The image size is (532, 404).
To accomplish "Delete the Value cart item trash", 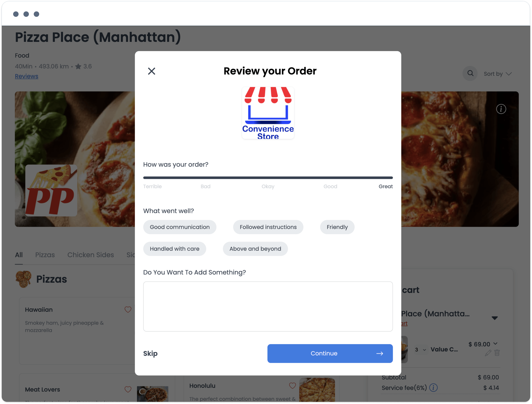I will click(x=497, y=353).
